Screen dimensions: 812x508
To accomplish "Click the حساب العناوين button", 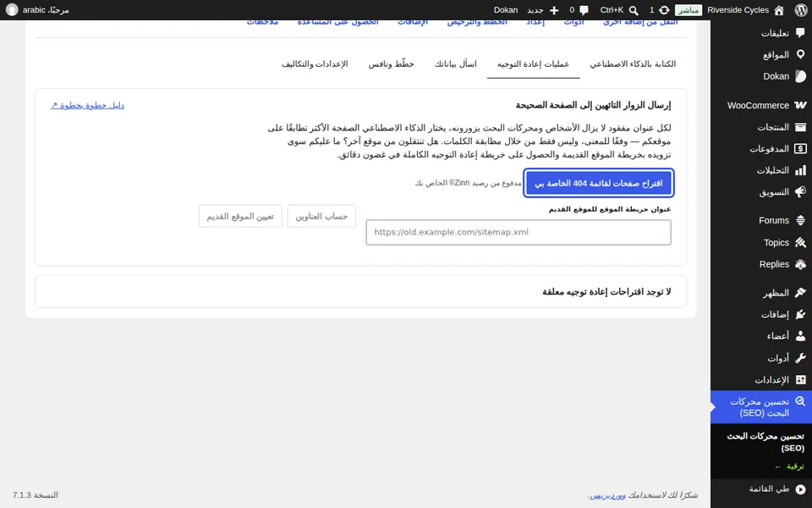I will [x=321, y=216].
